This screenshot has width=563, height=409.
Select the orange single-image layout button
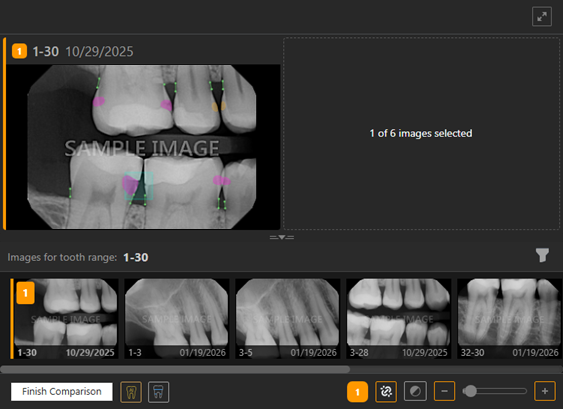point(357,392)
